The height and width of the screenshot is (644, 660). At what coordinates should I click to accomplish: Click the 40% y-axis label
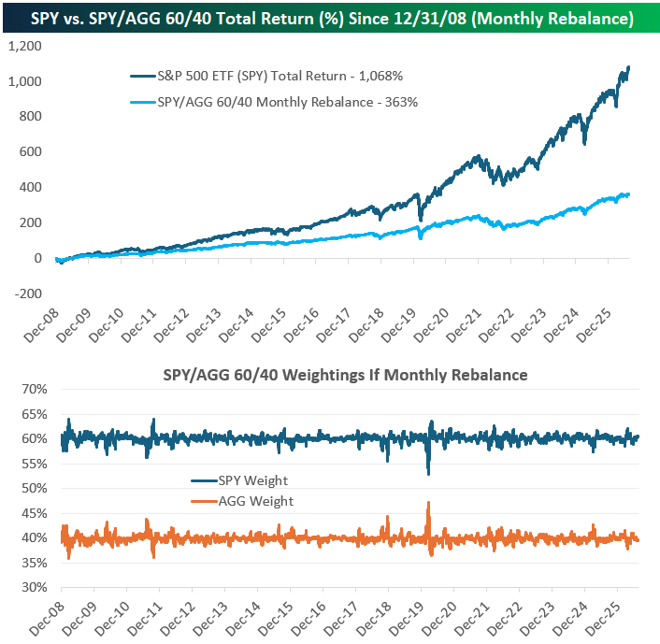click(34, 538)
